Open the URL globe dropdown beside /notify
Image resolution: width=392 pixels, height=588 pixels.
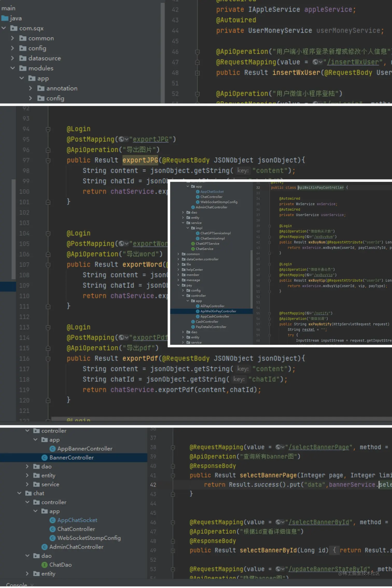309,314
